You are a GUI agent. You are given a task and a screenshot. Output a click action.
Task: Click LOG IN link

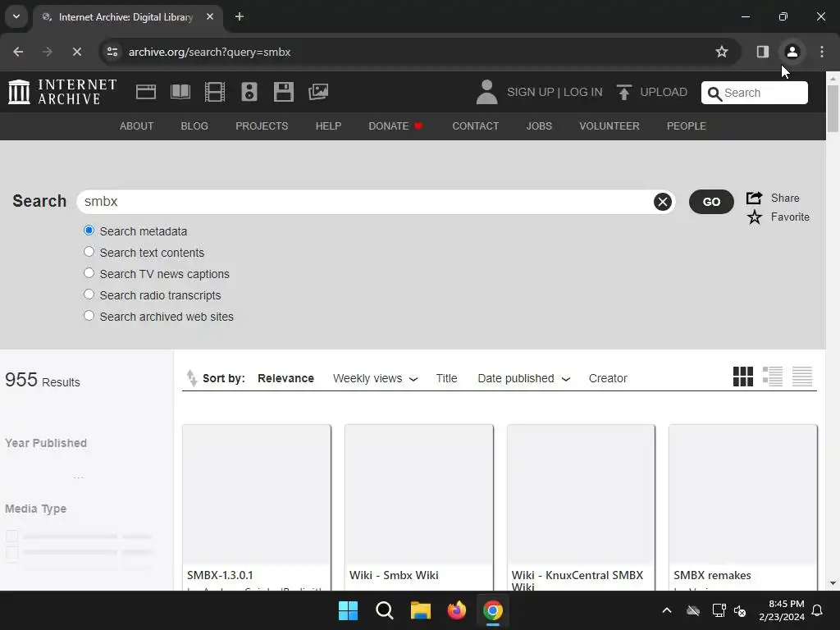[583, 92]
